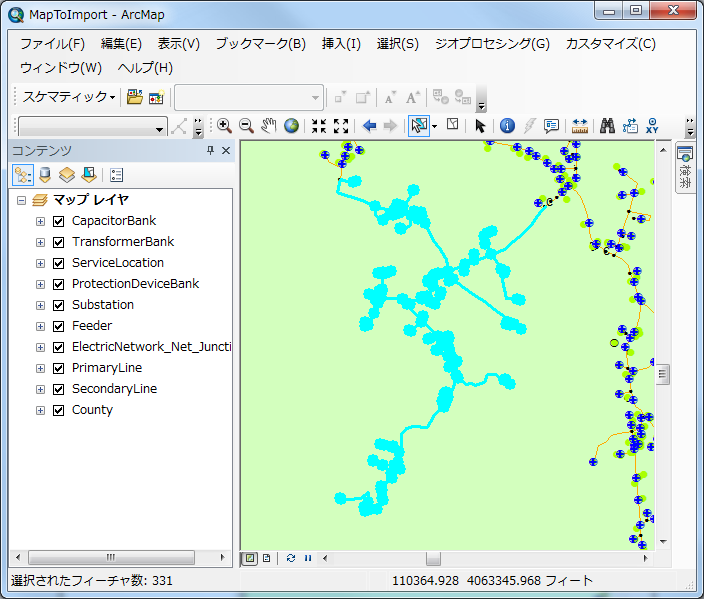Uncheck ProtectionDeviceBank layer

(58, 284)
